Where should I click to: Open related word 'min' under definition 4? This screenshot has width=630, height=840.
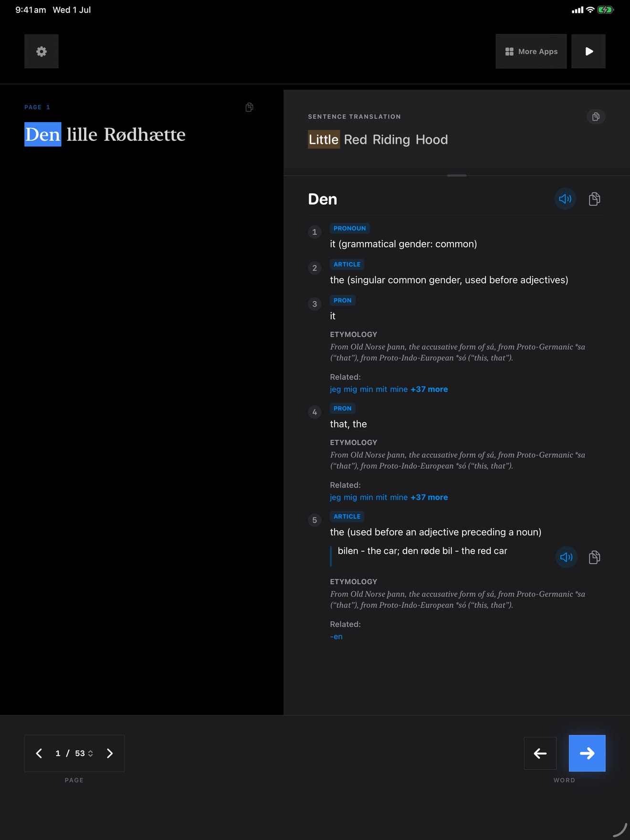(x=367, y=497)
